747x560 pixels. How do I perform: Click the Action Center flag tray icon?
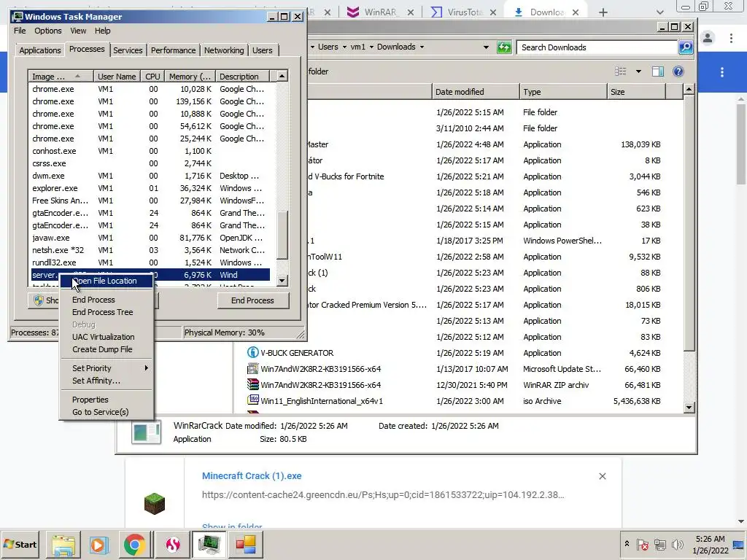[x=642, y=544]
